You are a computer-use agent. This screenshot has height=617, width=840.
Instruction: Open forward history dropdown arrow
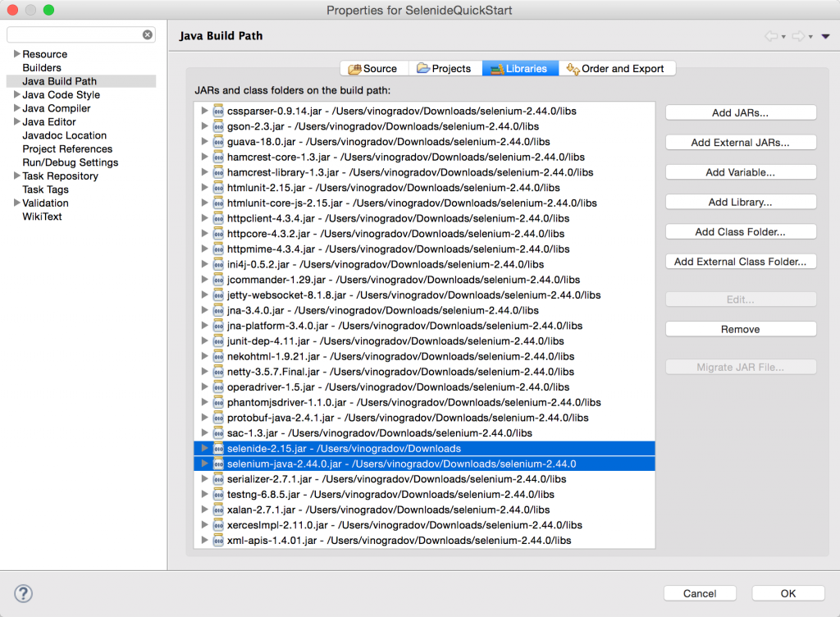(810, 37)
